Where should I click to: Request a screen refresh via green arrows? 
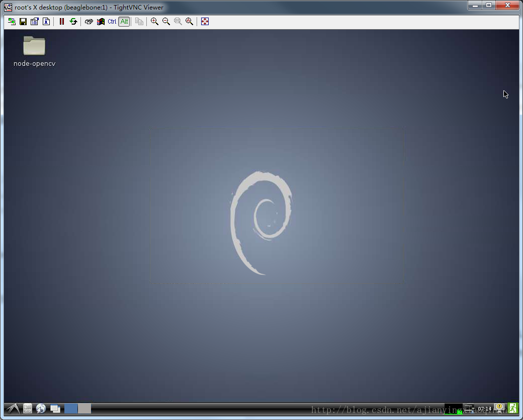73,22
